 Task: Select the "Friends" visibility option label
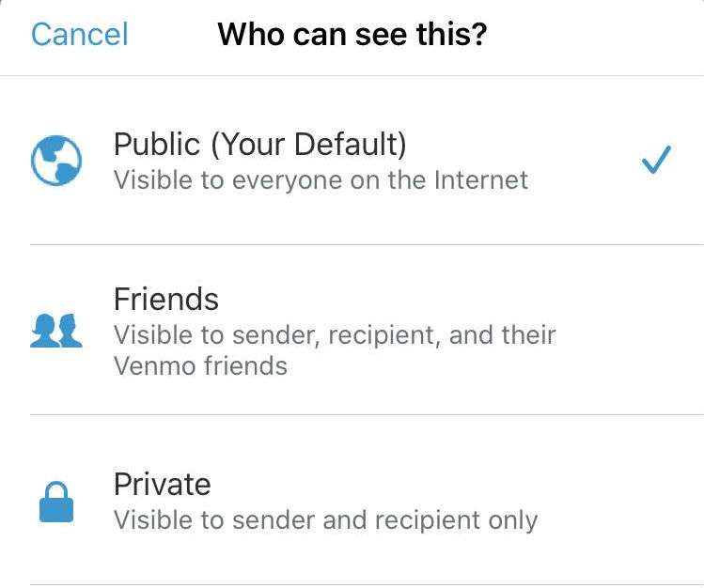tap(166, 300)
